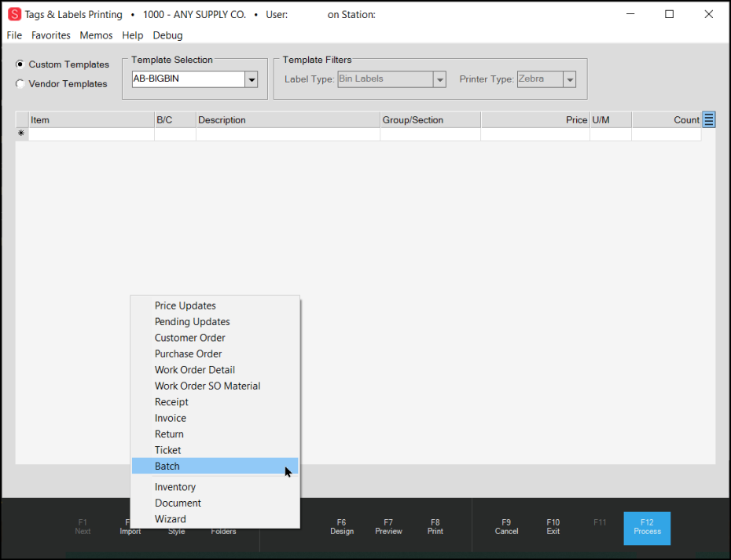Choose Wizard from the import list
Screen dimensions: 731x560
click(x=171, y=519)
